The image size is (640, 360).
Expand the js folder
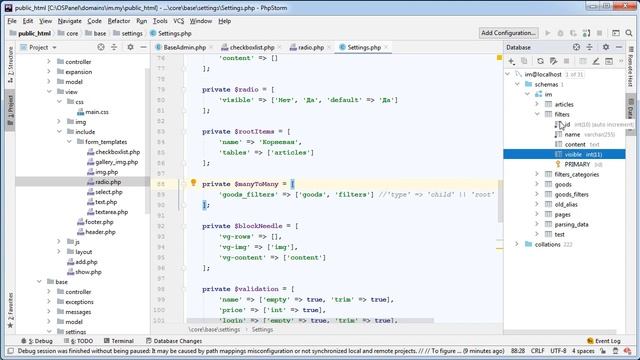(59, 242)
